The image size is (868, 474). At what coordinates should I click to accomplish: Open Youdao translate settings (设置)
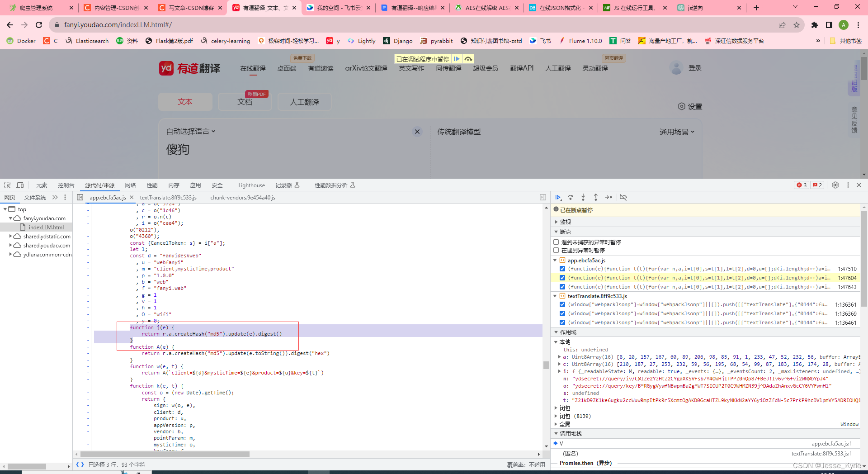pos(690,106)
